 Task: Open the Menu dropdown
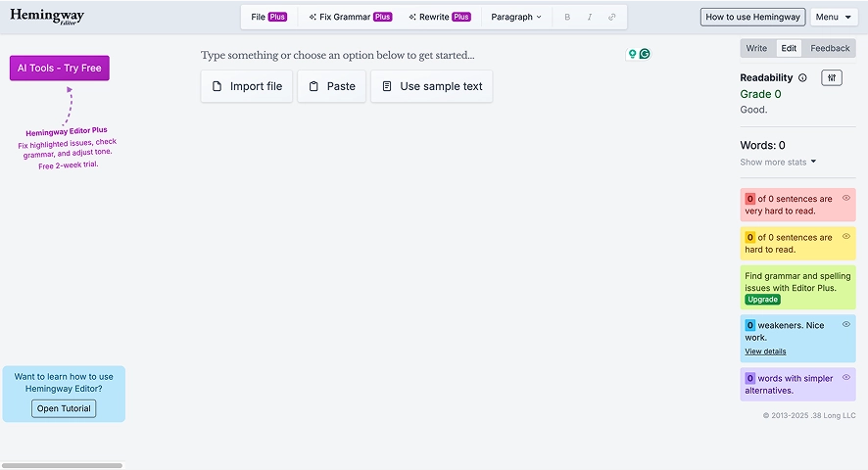click(833, 18)
